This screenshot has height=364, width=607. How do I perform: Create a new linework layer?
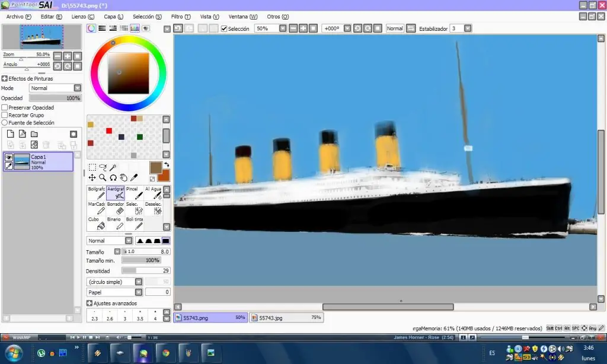pos(23,134)
